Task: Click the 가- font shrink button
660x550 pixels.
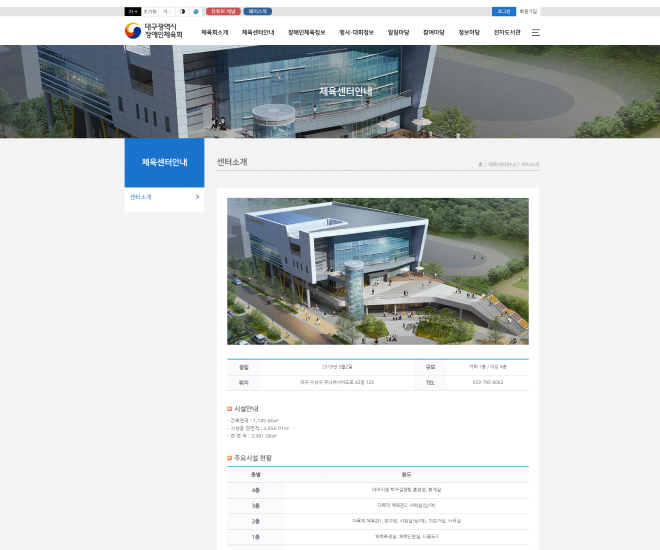Action: [x=167, y=12]
